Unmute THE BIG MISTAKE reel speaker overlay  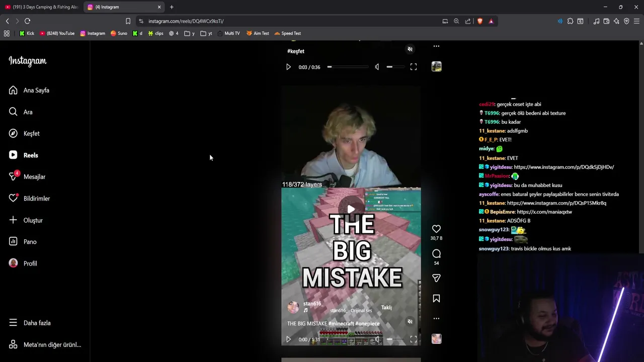pyautogui.click(x=410, y=321)
